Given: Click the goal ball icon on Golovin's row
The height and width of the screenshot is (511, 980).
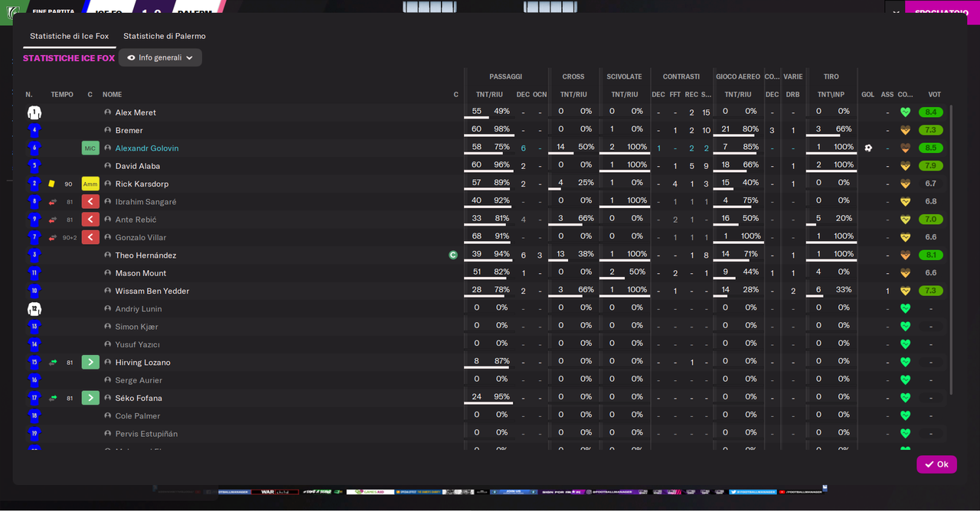Looking at the screenshot, I should pos(868,148).
